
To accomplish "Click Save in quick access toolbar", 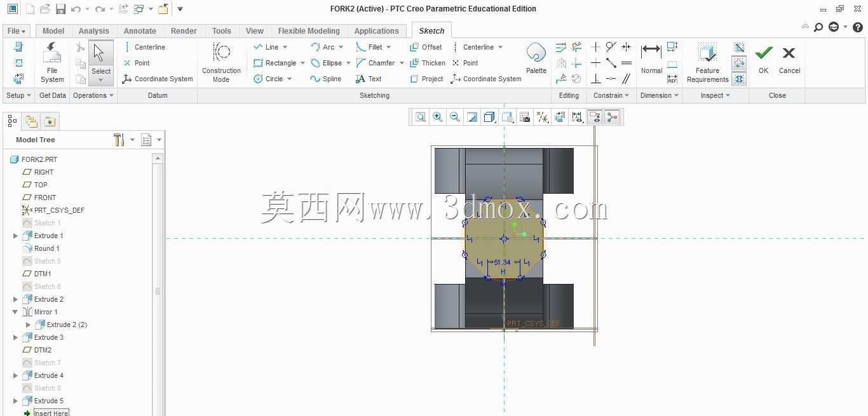I will pos(60,9).
